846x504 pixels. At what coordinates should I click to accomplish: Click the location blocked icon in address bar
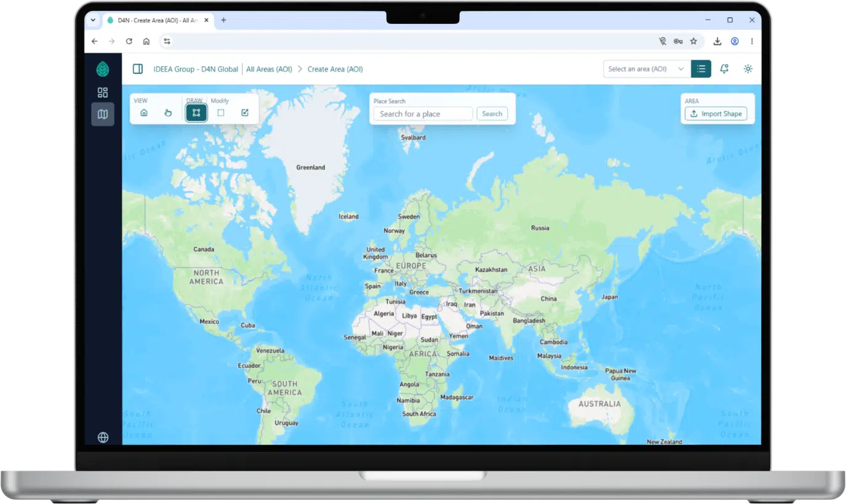[x=663, y=41]
